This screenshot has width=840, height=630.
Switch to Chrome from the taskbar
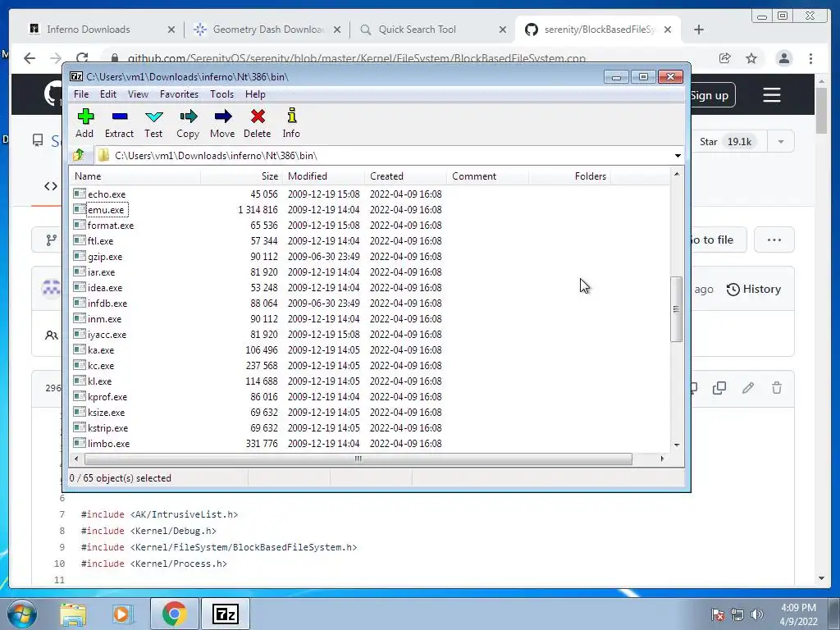[174, 614]
